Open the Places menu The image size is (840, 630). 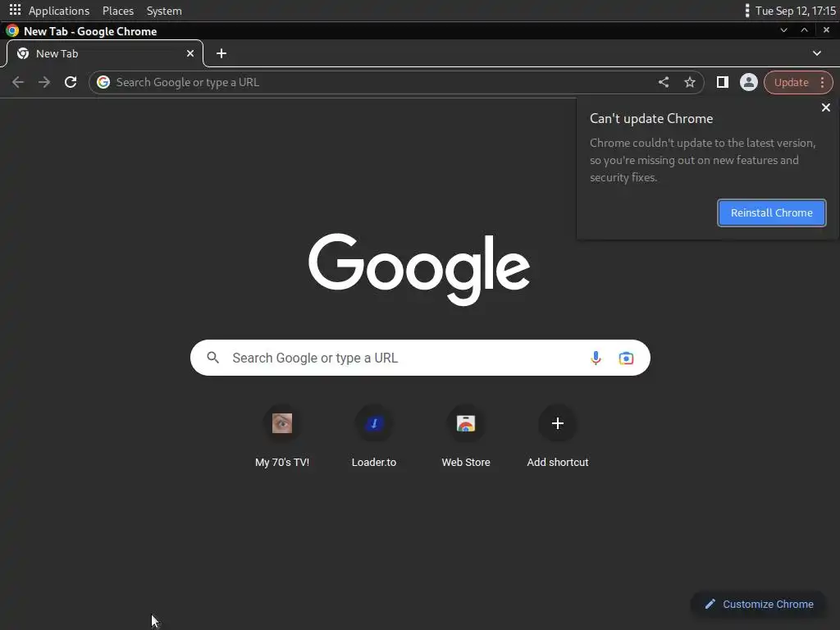pyautogui.click(x=118, y=11)
